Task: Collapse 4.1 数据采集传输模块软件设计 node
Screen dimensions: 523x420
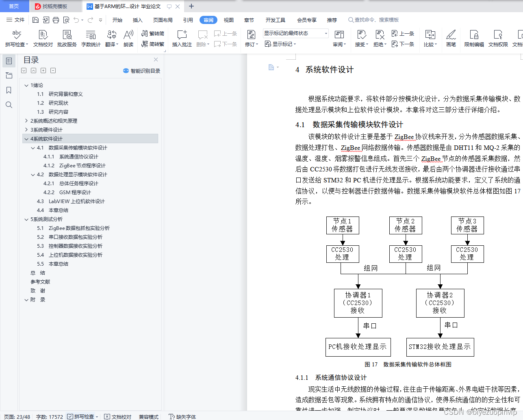Action: tap(33, 148)
